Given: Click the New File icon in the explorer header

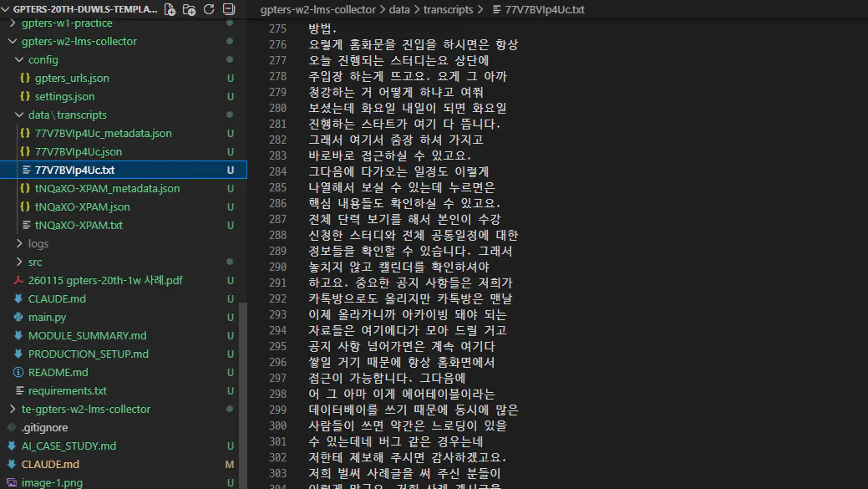Looking at the screenshot, I should (x=170, y=9).
